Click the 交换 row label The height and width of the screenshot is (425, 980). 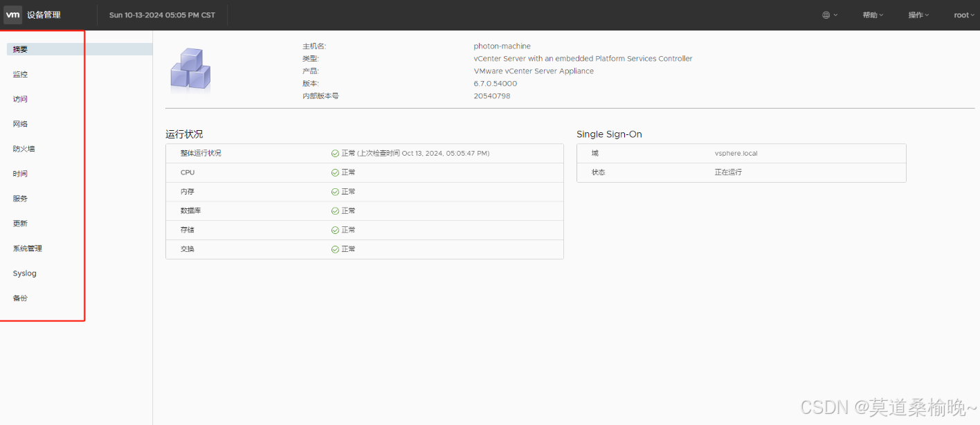point(187,249)
